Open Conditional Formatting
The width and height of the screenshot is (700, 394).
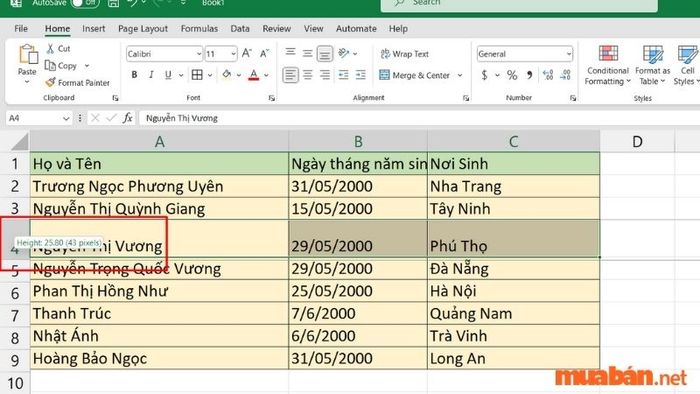(608, 66)
